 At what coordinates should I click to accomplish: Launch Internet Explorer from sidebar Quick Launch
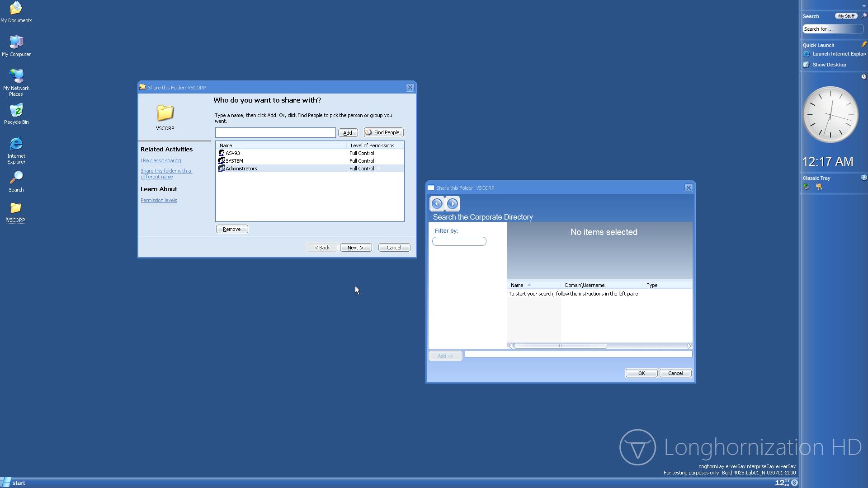pos(839,54)
